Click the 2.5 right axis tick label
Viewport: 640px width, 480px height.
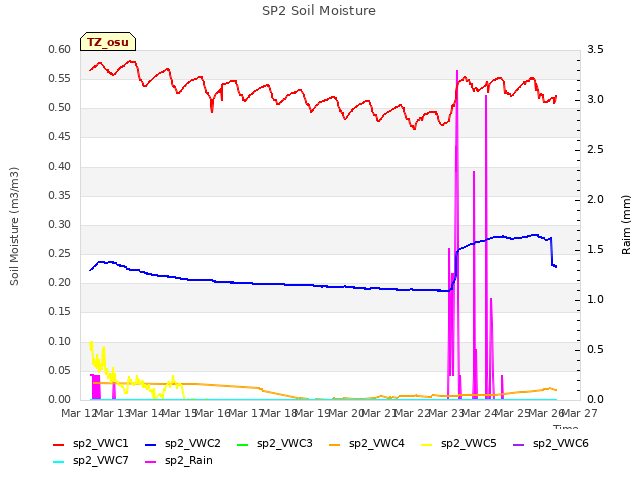(x=595, y=149)
